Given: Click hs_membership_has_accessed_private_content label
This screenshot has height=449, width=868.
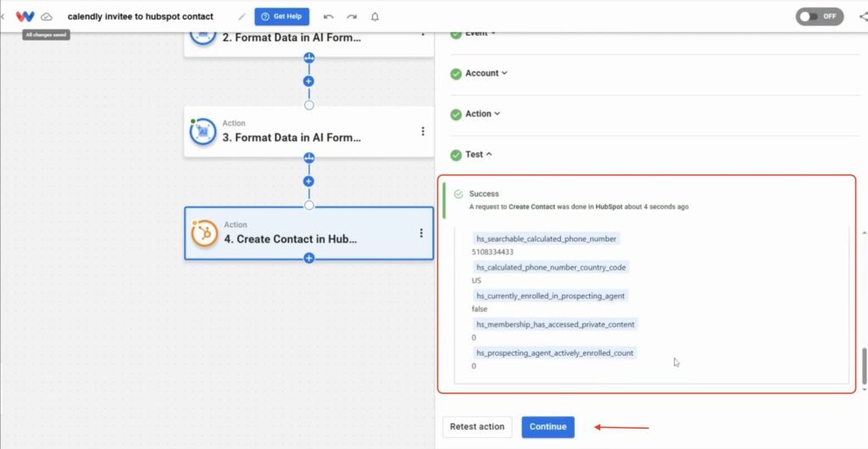Looking at the screenshot, I should click(555, 324).
